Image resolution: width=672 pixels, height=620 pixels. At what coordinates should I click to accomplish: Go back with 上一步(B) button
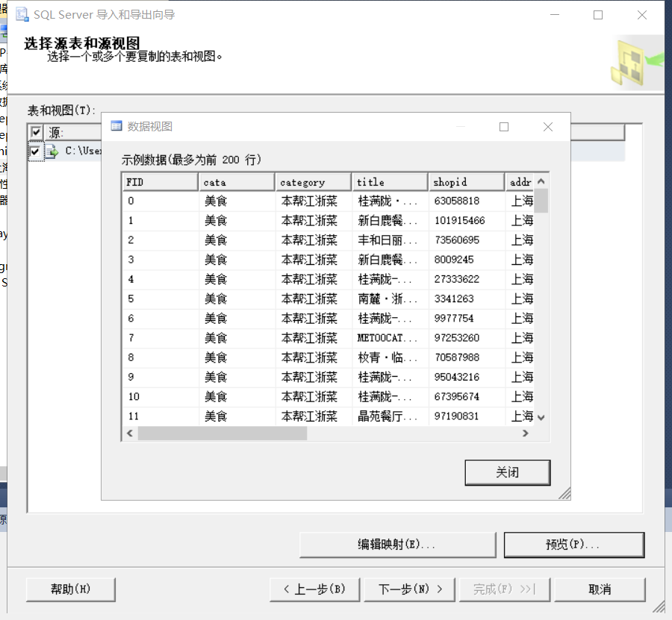314,589
